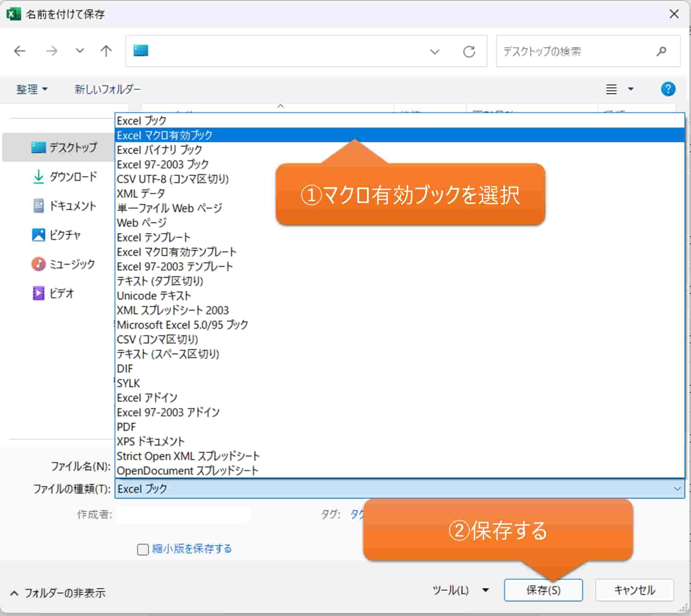Image resolution: width=691 pixels, height=616 pixels.
Task: Choose XPS ドキュメント file type
Action: pyautogui.click(x=400, y=441)
